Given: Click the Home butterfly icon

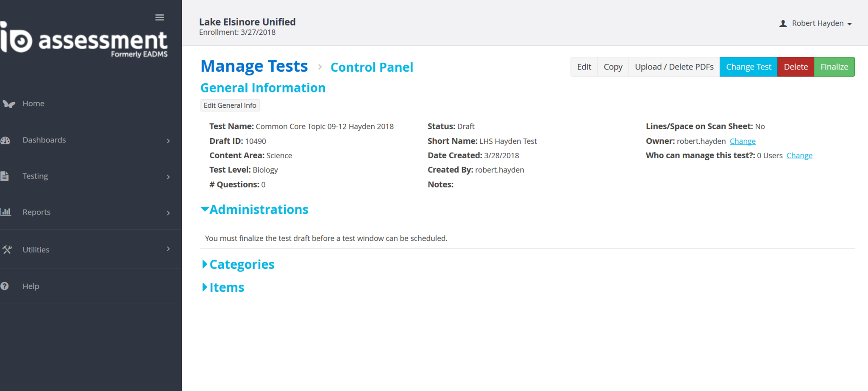Looking at the screenshot, I should (9, 104).
